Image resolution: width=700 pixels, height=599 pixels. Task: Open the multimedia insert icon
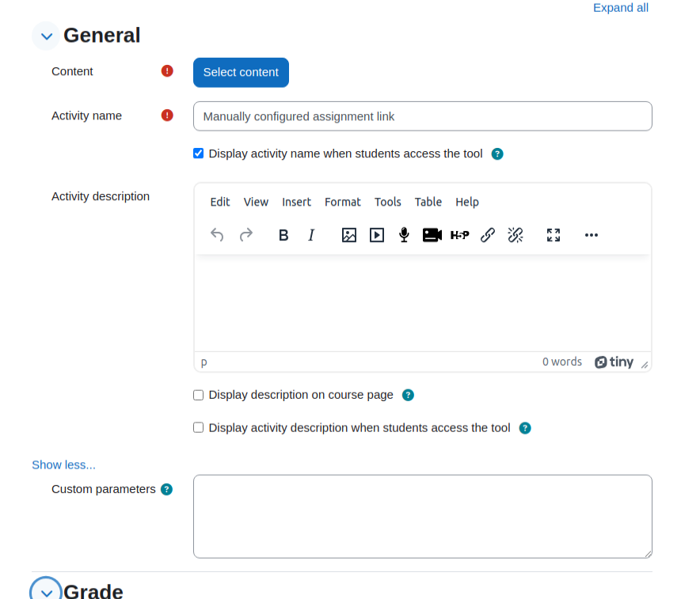pos(377,235)
